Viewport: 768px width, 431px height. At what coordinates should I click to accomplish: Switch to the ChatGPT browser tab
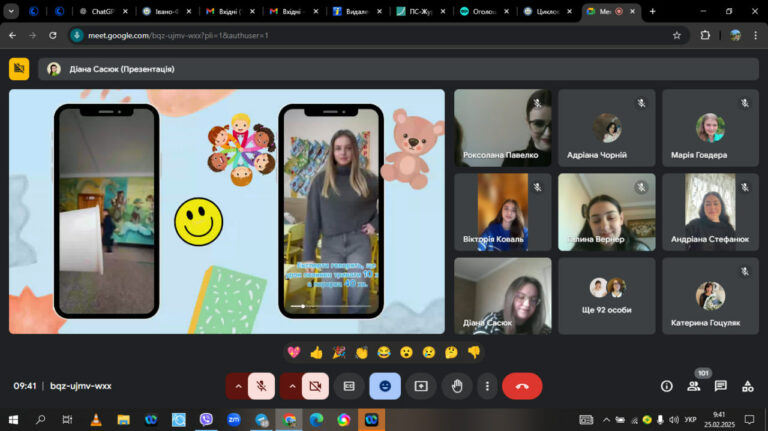[x=103, y=11]
